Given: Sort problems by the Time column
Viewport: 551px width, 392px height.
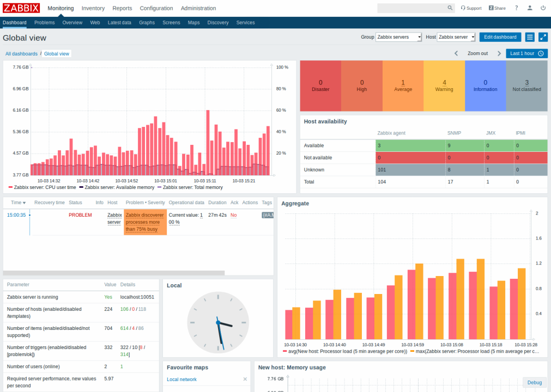Looking at the screenshot, I should [18, 203].
